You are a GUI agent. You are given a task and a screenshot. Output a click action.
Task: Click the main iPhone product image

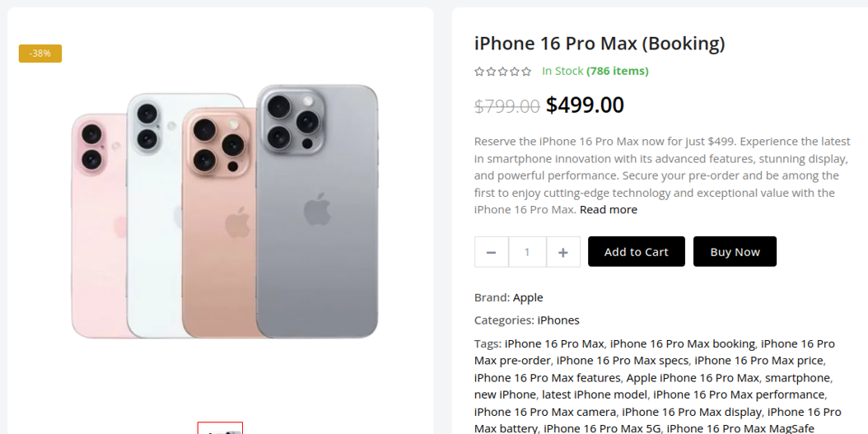224,211
